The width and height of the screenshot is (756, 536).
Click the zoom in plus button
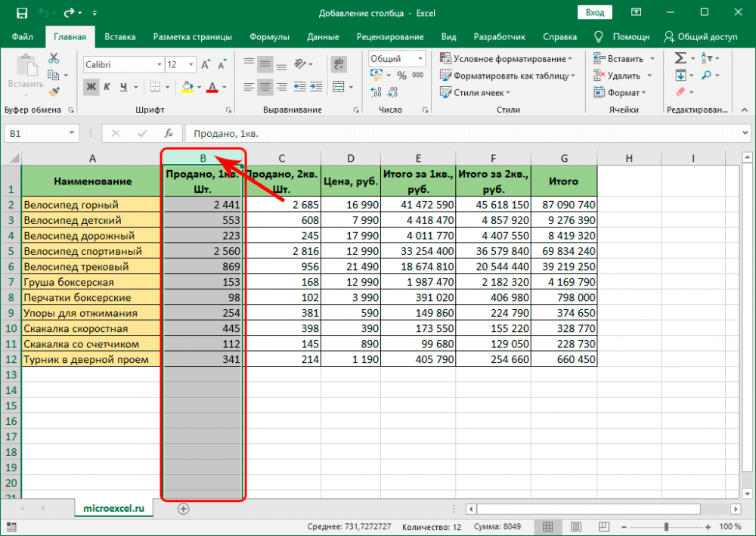click(x=708, y=527)
